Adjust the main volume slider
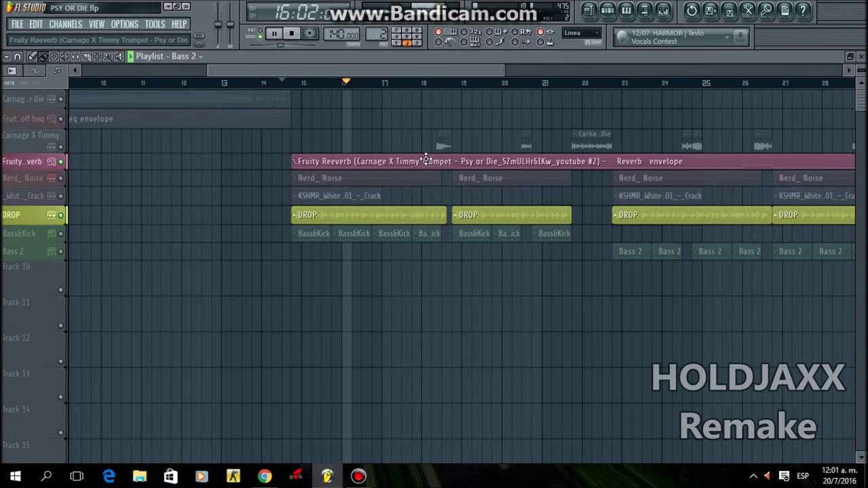The height and width of the screenshot is (488, 868). click(x=218, y=24)
